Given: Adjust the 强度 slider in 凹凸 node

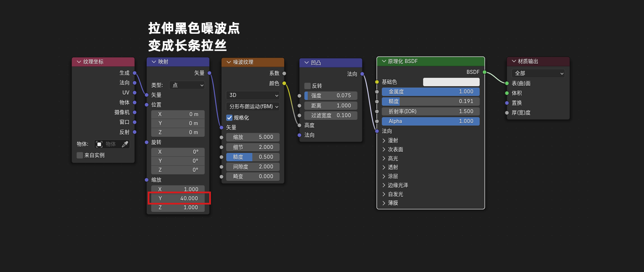Looking at the screenshot, I should click(331, 96).
